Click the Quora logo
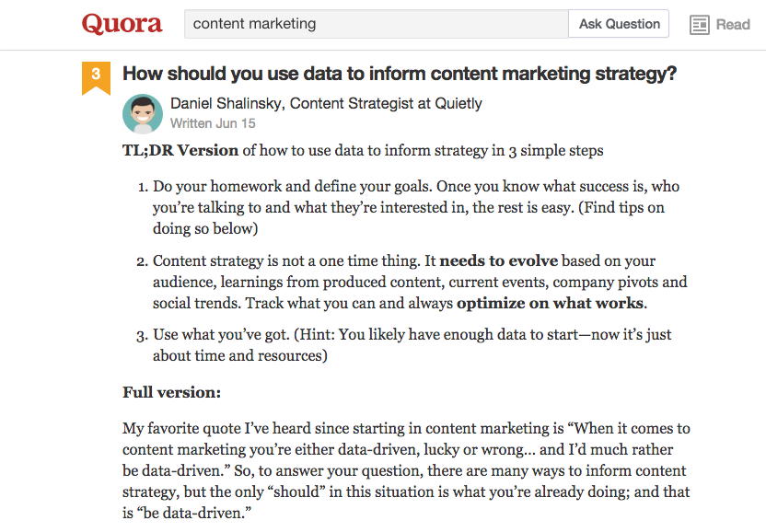766x532 pixels. 122,24
